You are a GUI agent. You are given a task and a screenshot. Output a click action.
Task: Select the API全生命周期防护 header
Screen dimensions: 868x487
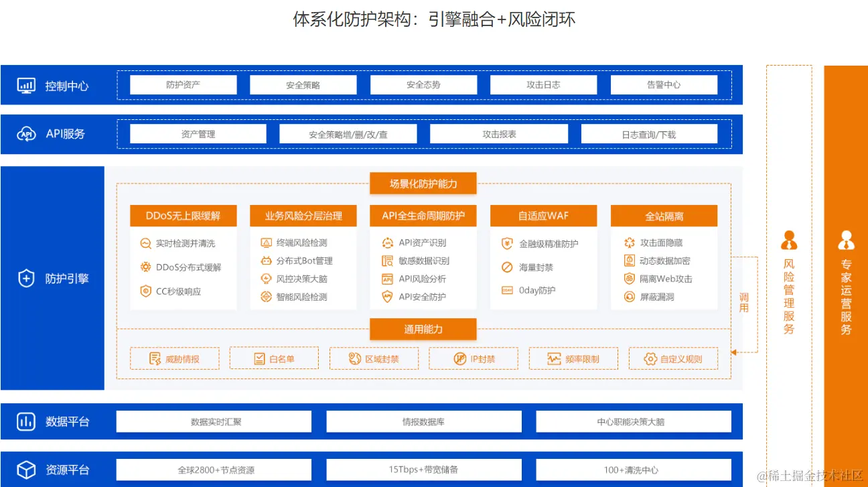coord(423,216)
